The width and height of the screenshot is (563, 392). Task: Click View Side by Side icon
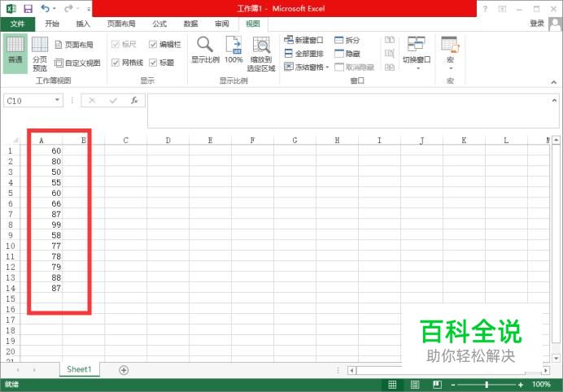(390, 40)
